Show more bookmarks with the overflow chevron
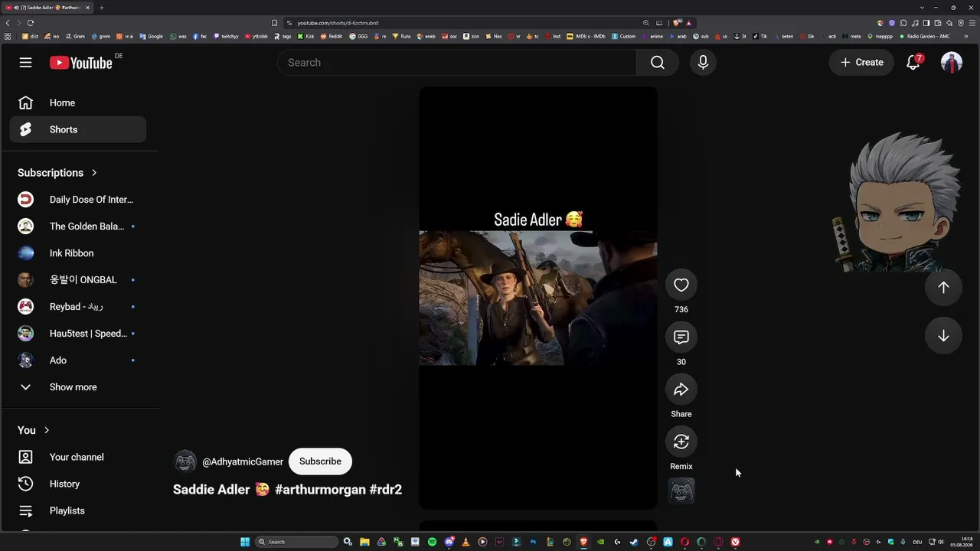 967,36
